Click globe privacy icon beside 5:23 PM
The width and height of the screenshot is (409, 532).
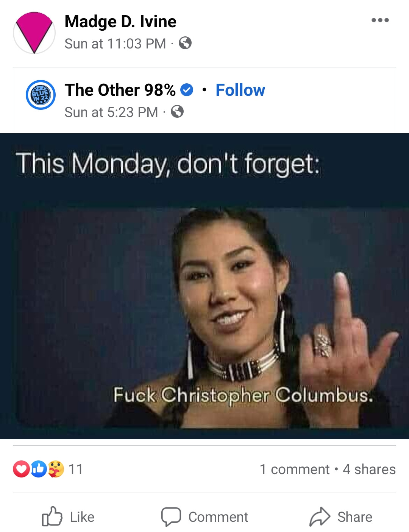tap(177, 112)
